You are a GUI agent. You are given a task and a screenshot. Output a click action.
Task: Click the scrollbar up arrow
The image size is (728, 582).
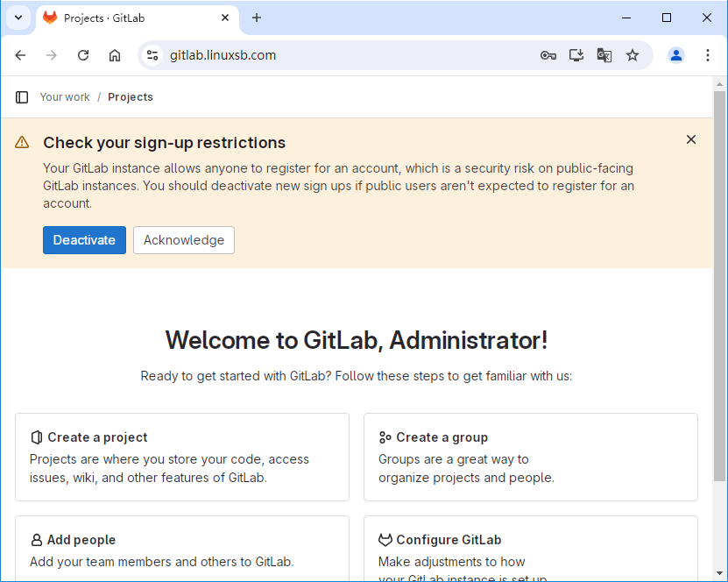pyautogui.click(x=719, y=84)
